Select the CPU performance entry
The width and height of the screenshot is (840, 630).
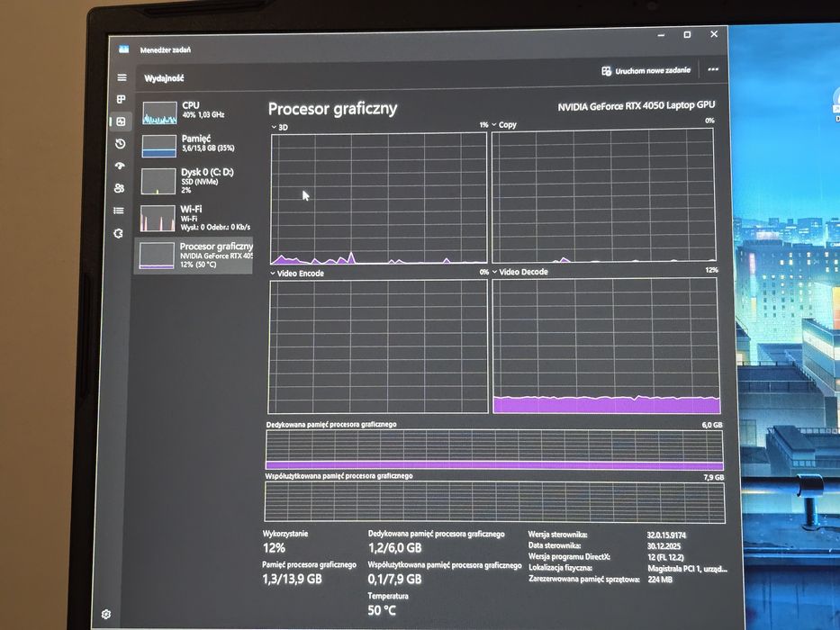click(194, 113)
